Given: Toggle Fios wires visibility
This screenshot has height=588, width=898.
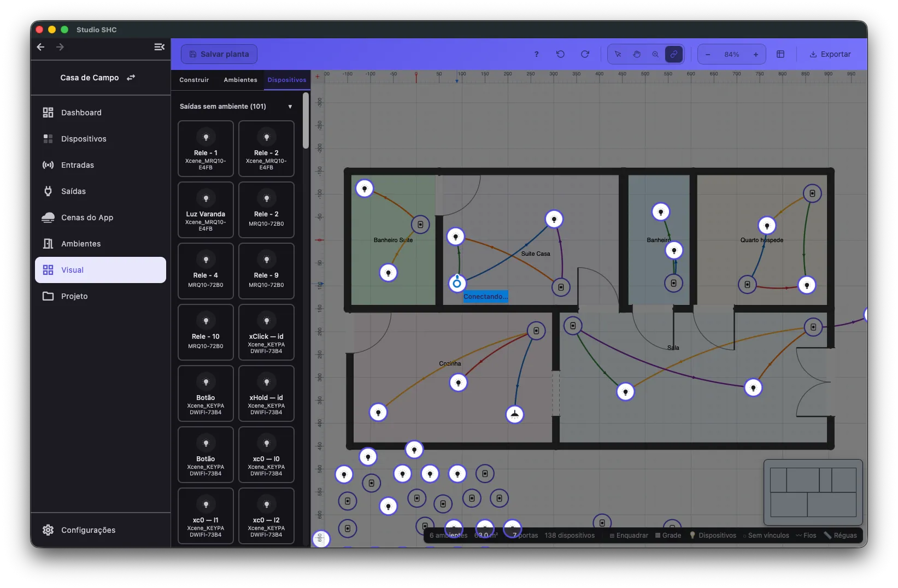Looking at the screenshot, I should (x=806, y=536).
